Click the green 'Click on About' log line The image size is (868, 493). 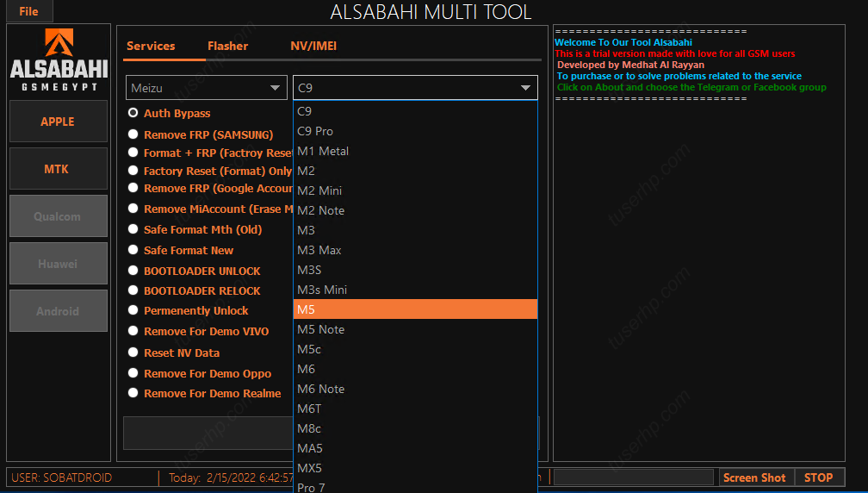coord(691,87)
